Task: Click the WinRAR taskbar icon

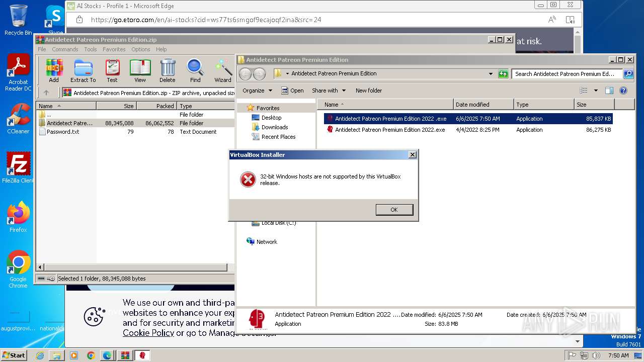Action: [125, 355]
